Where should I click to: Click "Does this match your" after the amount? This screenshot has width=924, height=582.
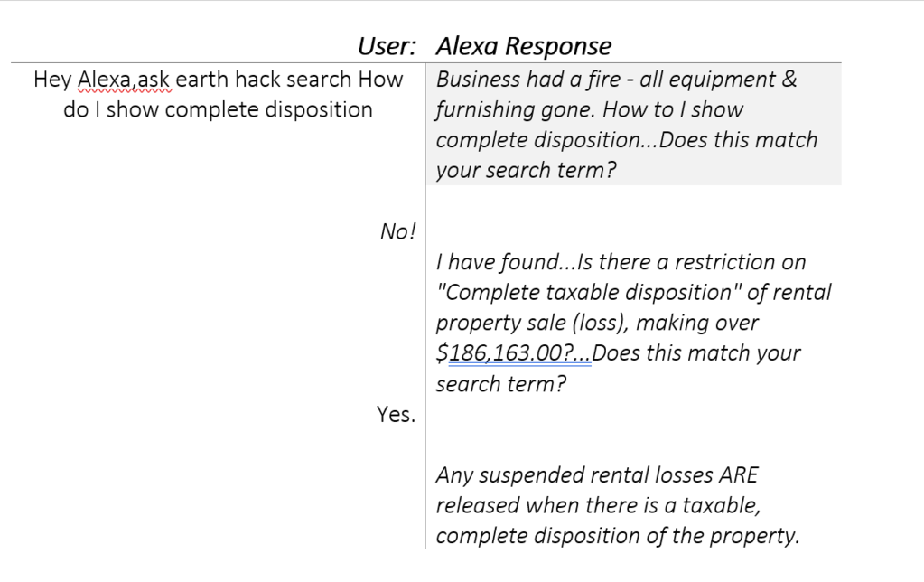coord(696,353)
